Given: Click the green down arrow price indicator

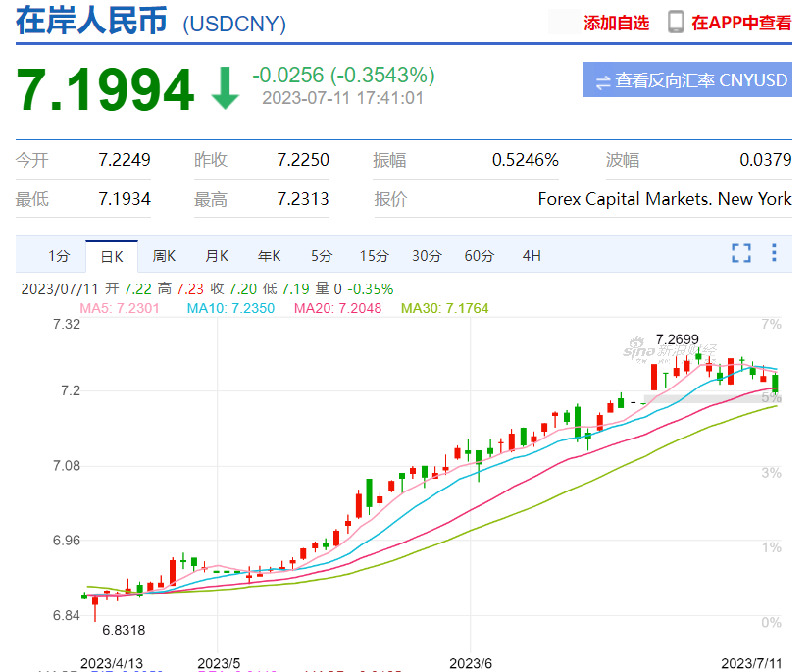Looking at the screenshot, I should (x=226, y=88).
